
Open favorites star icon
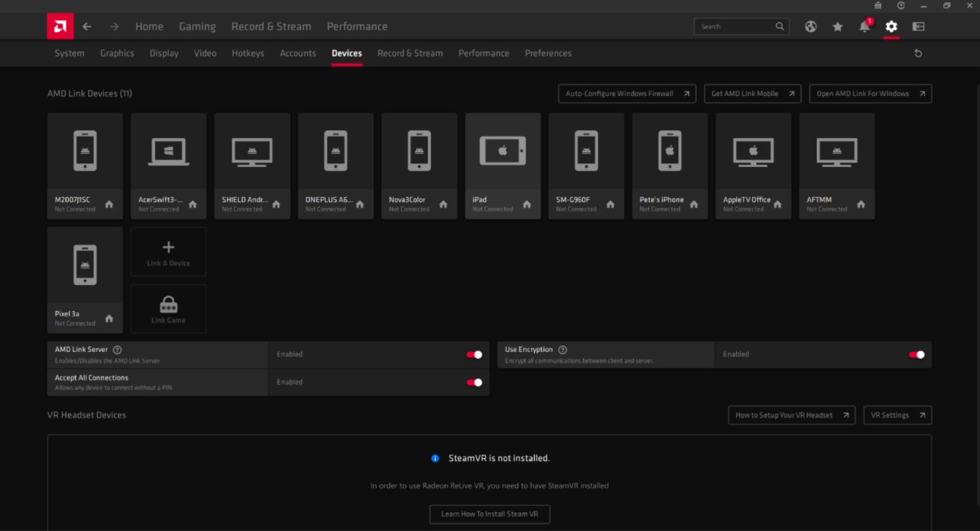point(837,26)
